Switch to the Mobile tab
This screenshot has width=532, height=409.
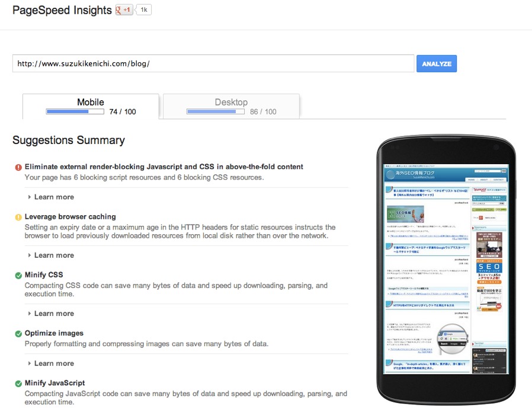(x=91, y=107)
